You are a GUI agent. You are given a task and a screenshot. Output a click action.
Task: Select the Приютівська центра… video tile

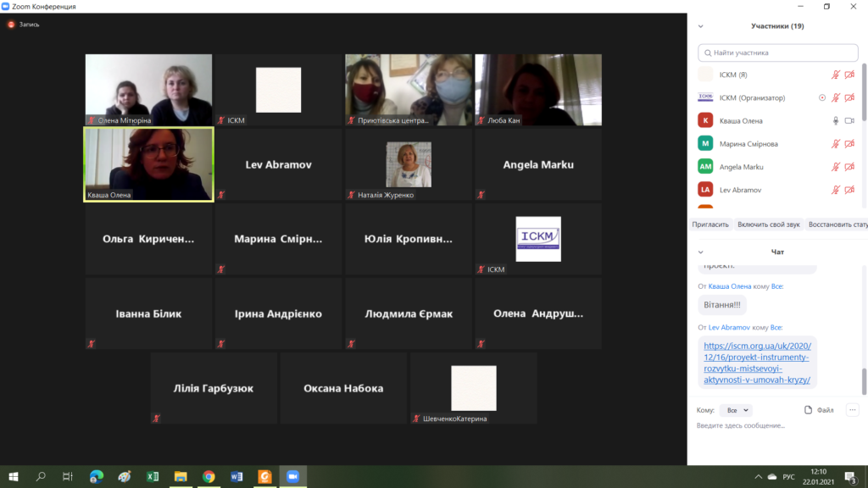pyautogui.click(x=409, y=90)
